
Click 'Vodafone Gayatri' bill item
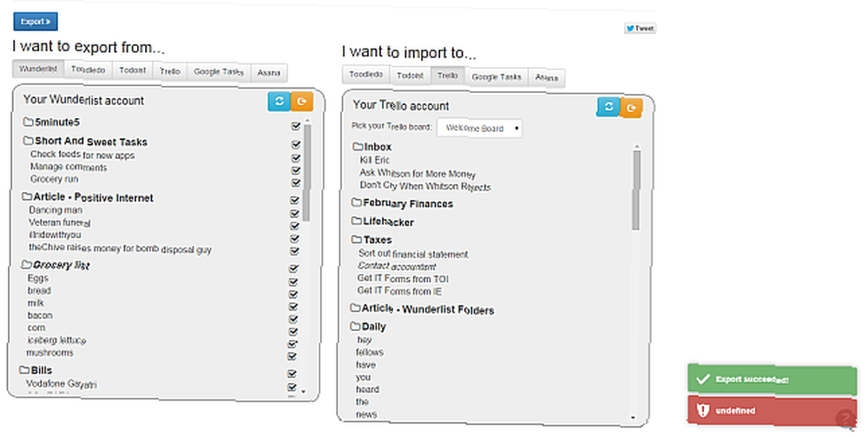(62, 383)
